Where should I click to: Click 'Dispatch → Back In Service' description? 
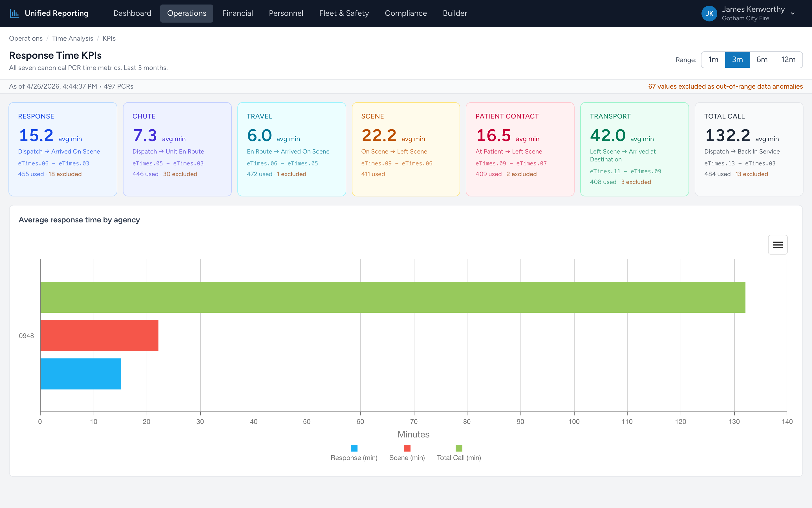(742, 152)
